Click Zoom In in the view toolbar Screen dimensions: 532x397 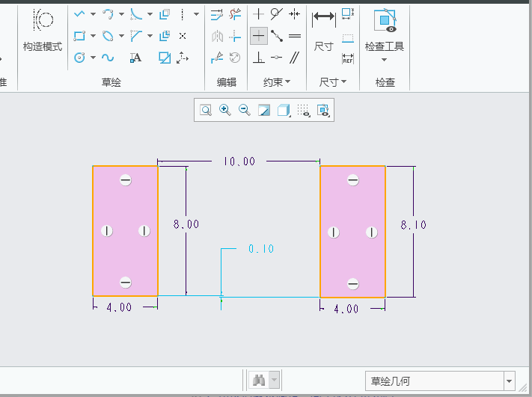point(225,110)
